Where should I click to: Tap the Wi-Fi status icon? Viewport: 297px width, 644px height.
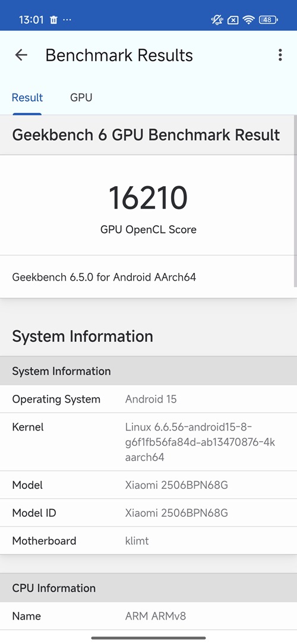click(249, 20)
